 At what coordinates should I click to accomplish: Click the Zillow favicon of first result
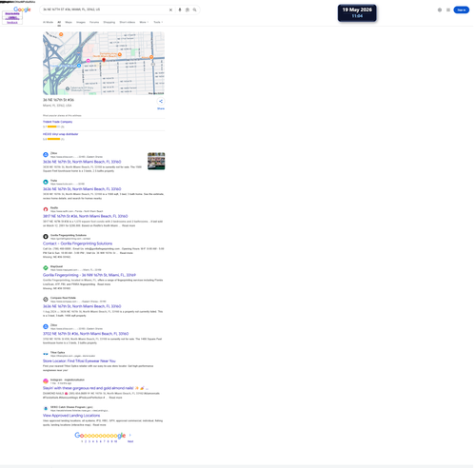(46, 155)
